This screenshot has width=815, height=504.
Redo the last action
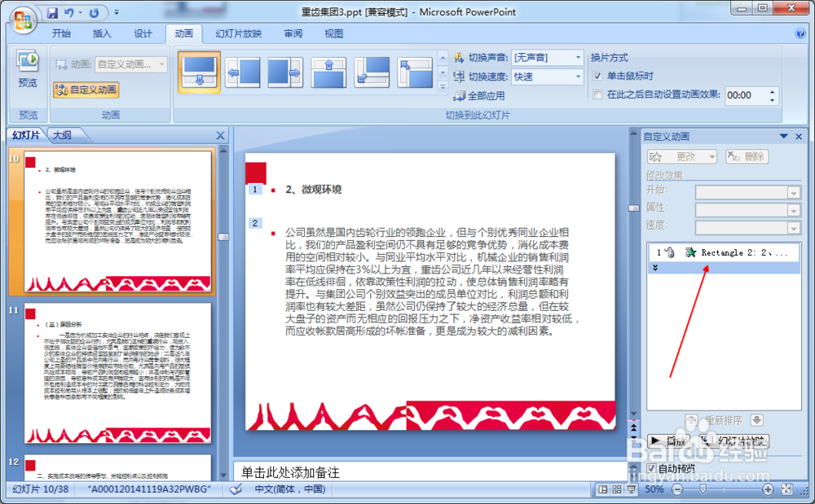pos(94,12)
